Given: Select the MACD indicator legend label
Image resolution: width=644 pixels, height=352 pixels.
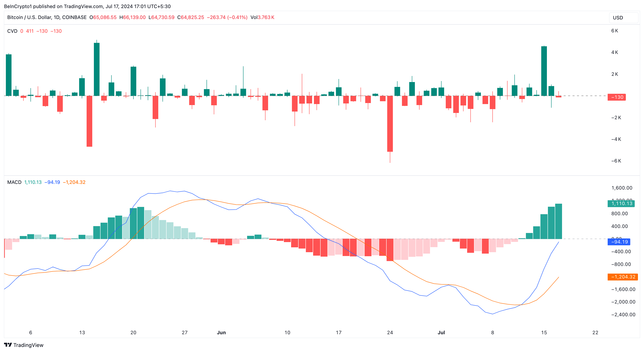Looking at the screenshot, I should [x=14, y=182].
